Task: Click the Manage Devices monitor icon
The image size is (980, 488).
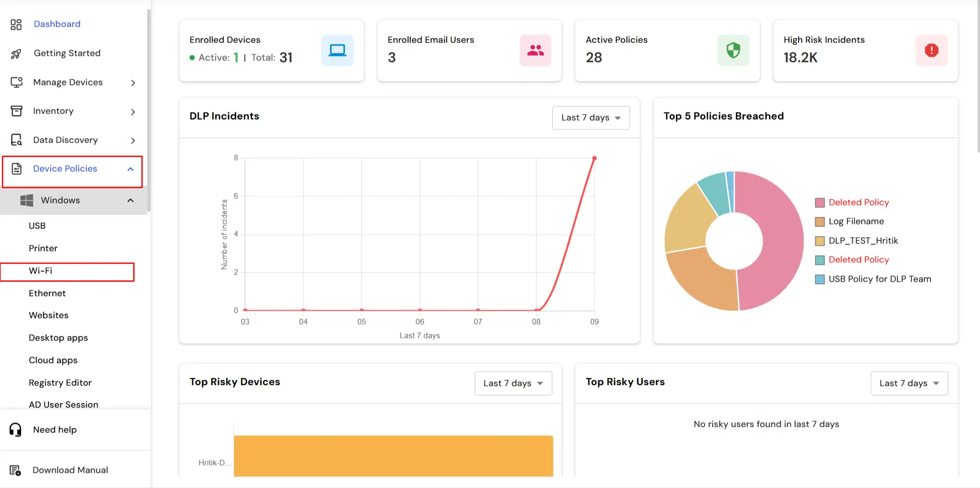Action: click(16, 82)
